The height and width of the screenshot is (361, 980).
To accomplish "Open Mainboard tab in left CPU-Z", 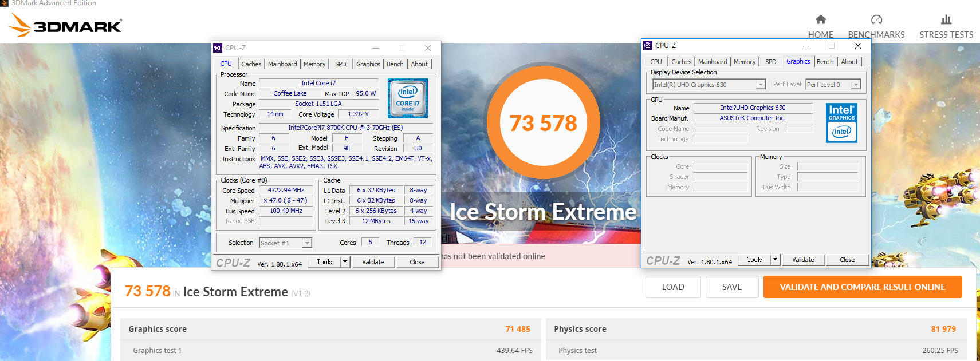I will [x=282, y=64].
